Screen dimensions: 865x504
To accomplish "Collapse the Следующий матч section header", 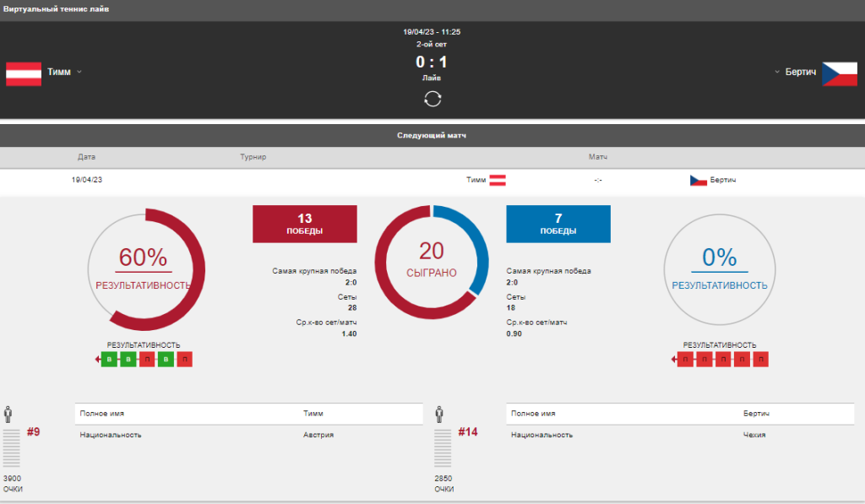I will pos(432,135).
